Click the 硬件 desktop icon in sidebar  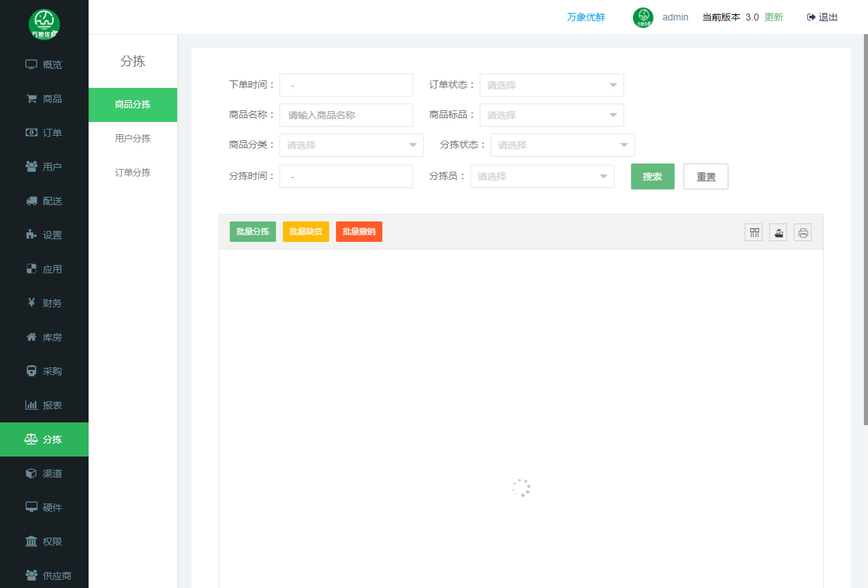click(31, 508)
